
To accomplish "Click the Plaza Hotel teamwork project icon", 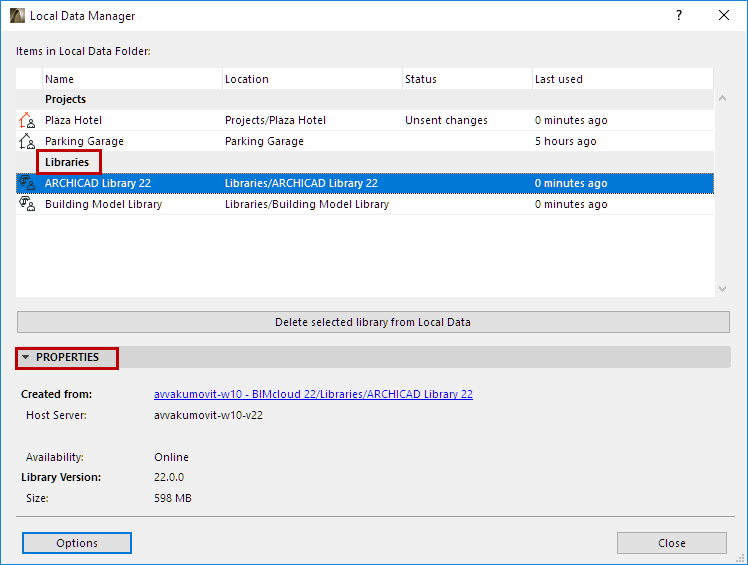I will [27, 120].
